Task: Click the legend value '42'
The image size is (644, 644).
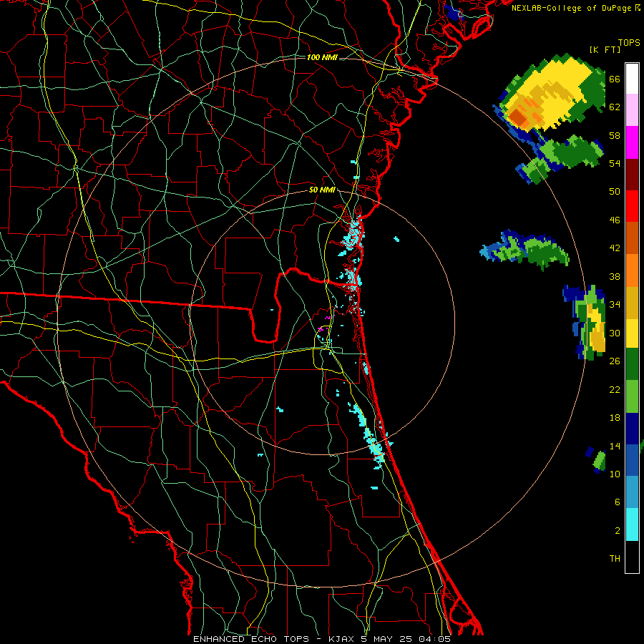Action: pyautogui.click(x=615, y=248)
